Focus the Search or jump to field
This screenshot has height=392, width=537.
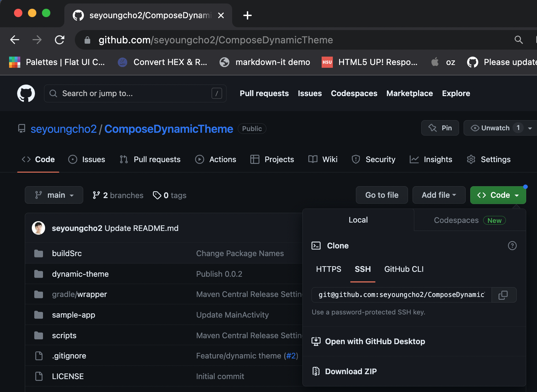[x=135, y=93]
